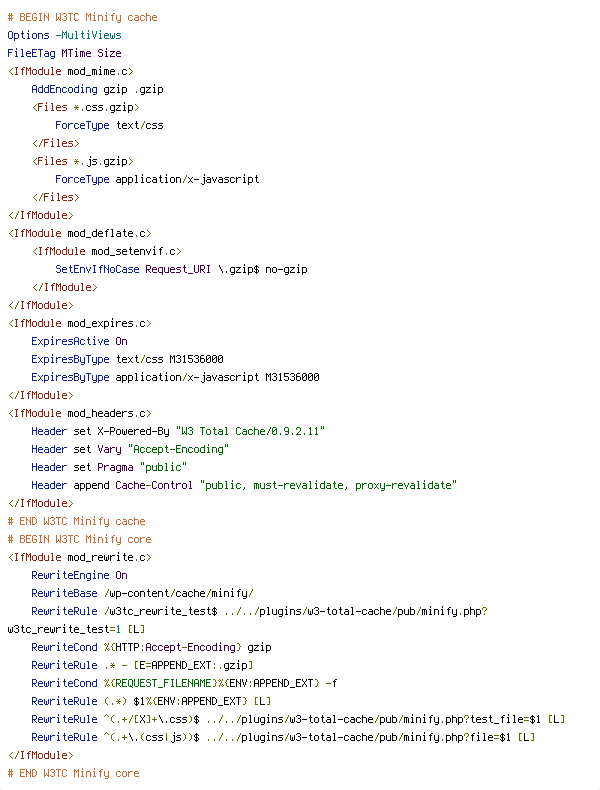Image resolution: width=600 pixels, height=790 pixels.
Task: Click the 'Header set Pragma "public"' line
Action: coord(109,468)
